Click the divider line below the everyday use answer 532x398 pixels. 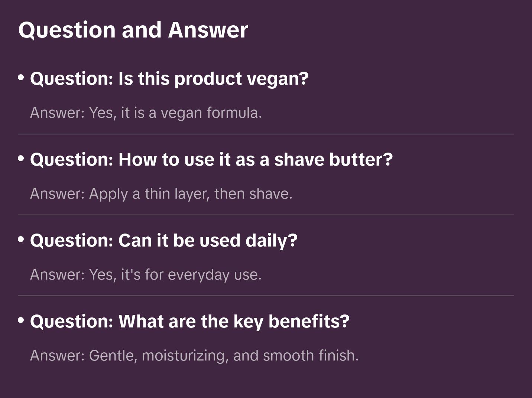tap(266, 296)
